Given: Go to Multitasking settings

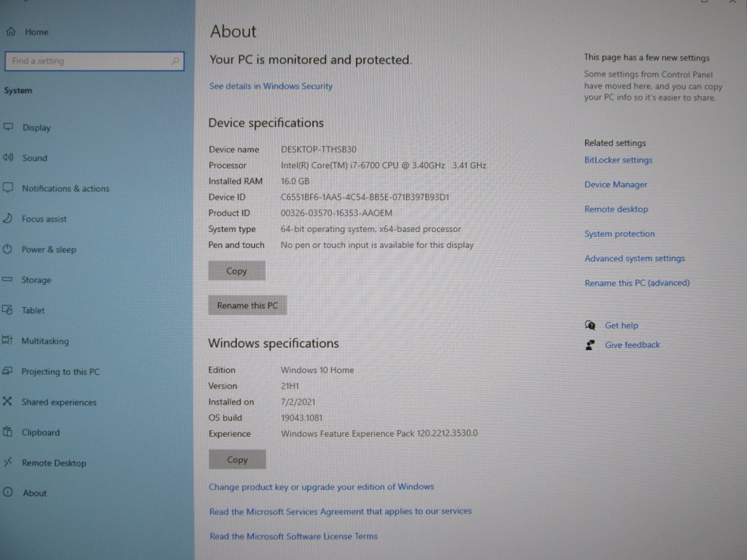Looking at the screenshot, I should tap(45, 341).
